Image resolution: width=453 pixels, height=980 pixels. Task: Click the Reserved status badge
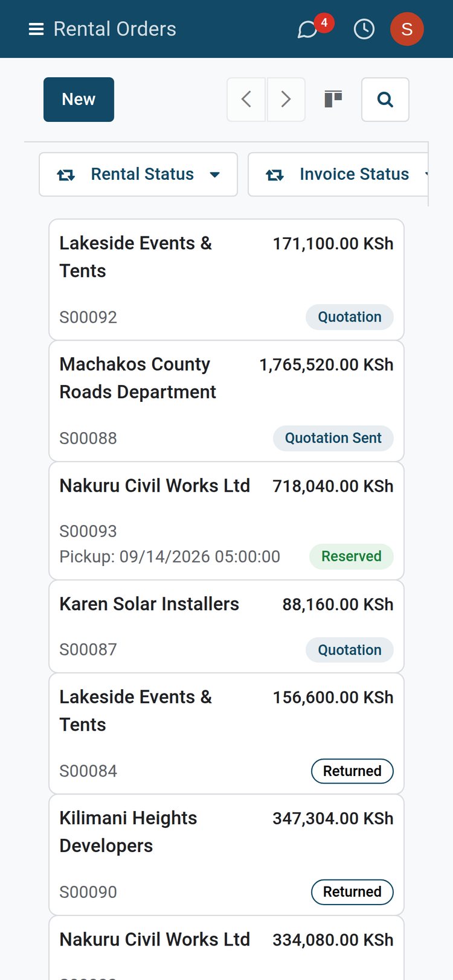tap(352, 556)
